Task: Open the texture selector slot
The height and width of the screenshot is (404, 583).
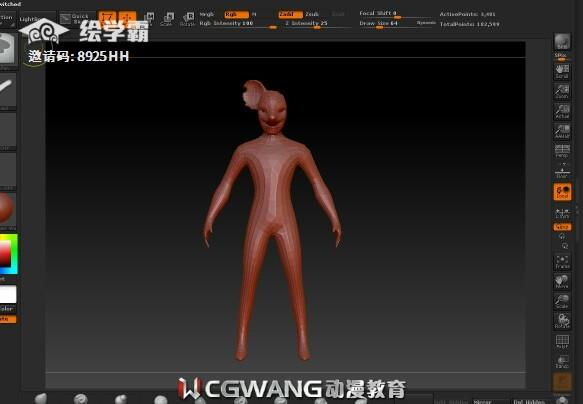Action: (7, 170)
